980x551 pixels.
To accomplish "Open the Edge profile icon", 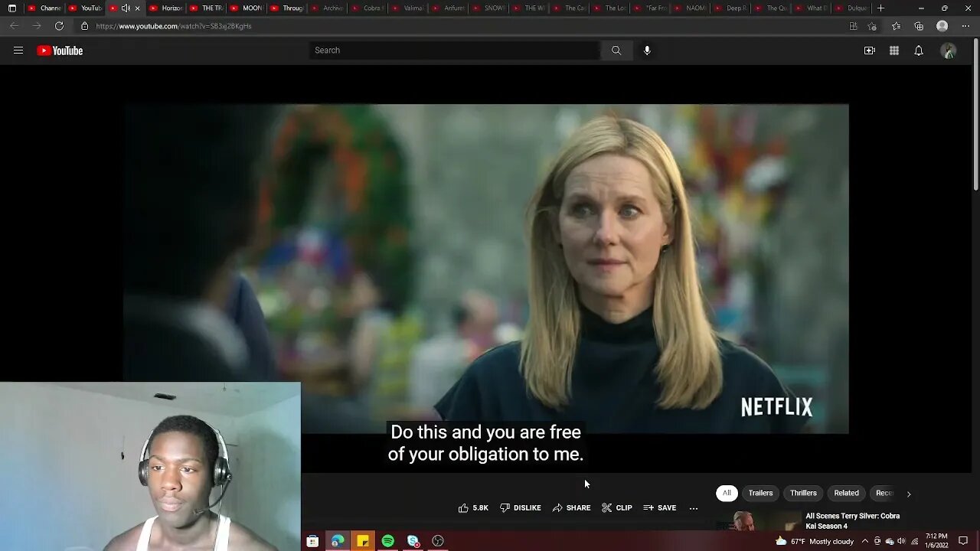I will 942,26.
